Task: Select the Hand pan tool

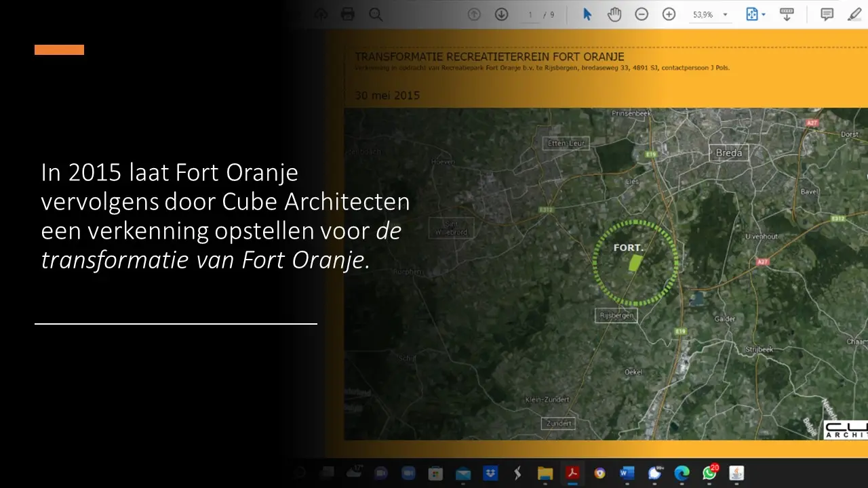Action: point(614,14)
